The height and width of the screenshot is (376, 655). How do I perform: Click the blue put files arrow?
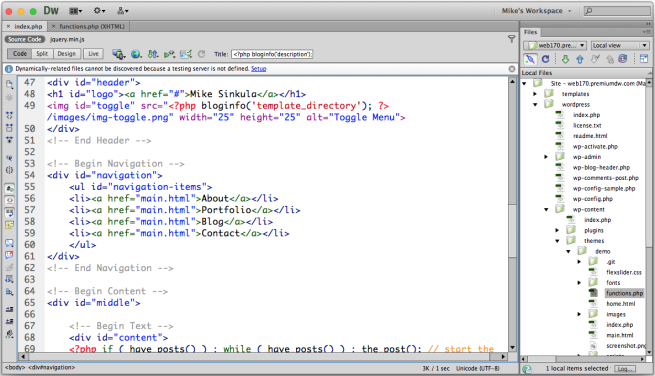(x=580, y=59)
